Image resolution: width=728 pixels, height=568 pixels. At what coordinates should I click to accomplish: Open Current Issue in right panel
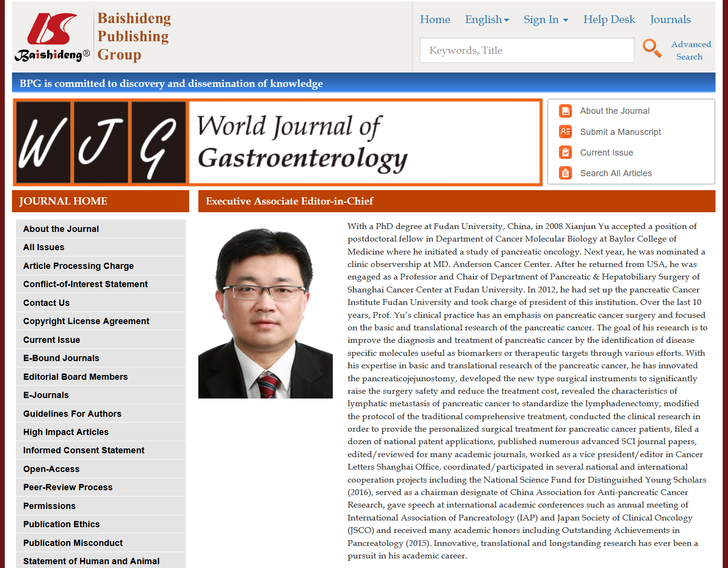[x=607, y=153]
